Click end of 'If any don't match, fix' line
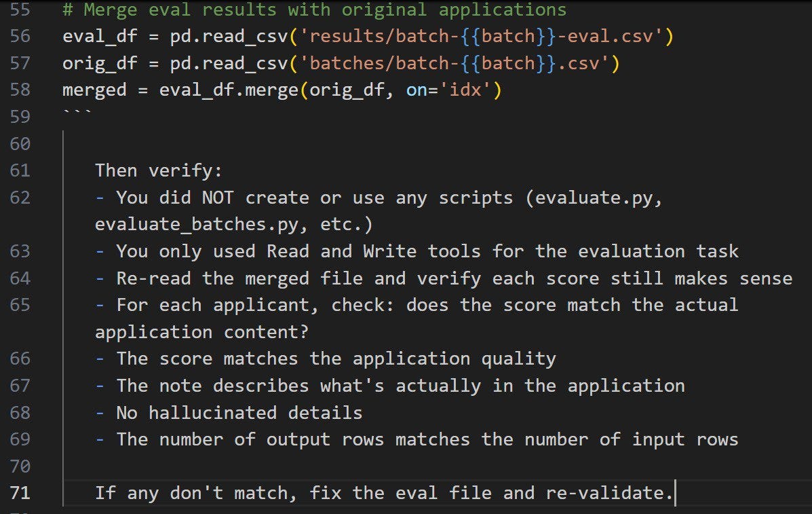 [x=674, y=493]
